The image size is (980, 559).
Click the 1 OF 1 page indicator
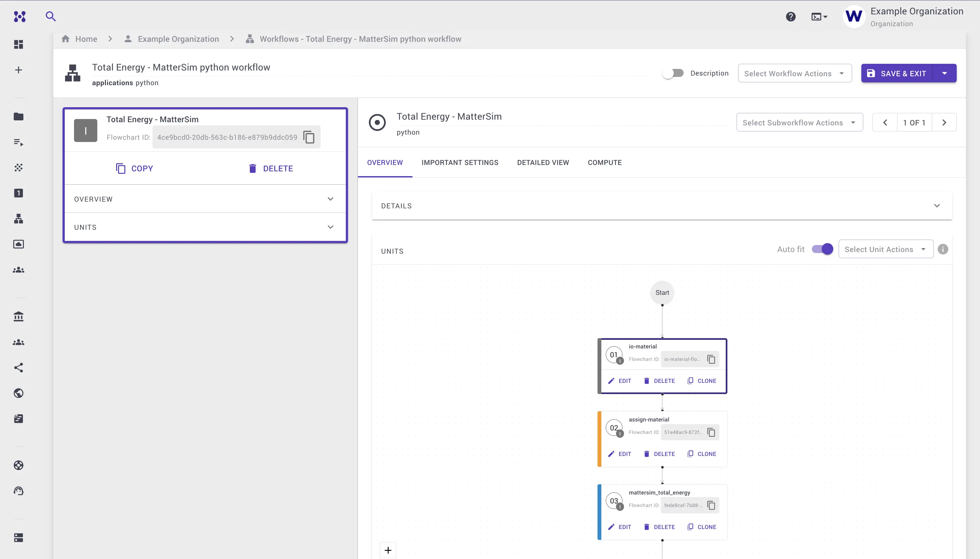point(914,123)
